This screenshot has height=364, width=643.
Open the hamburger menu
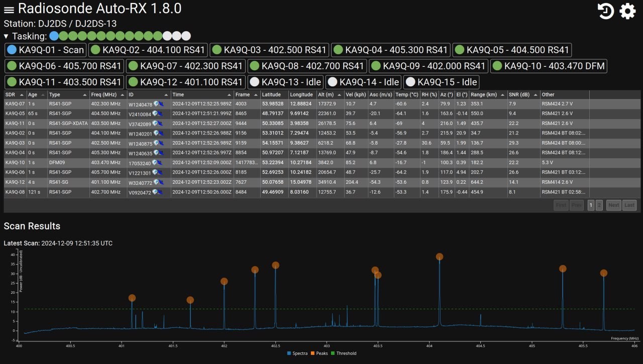(9, 10)
